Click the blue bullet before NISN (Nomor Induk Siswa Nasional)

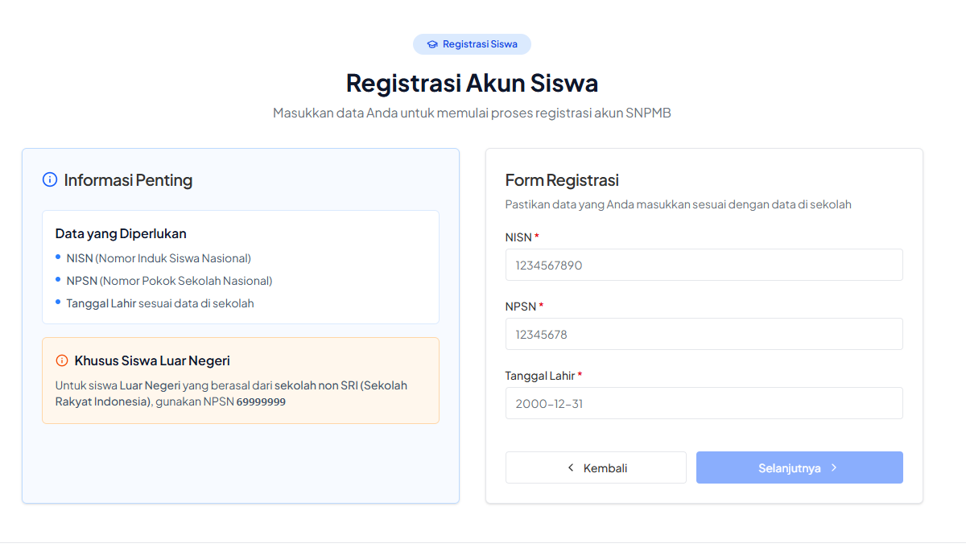coord(58,257)
